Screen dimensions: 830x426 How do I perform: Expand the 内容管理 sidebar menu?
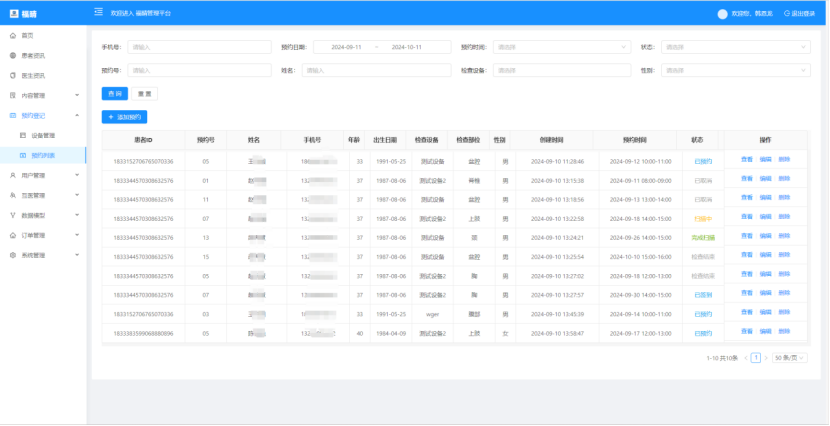(x=40, y=96)
